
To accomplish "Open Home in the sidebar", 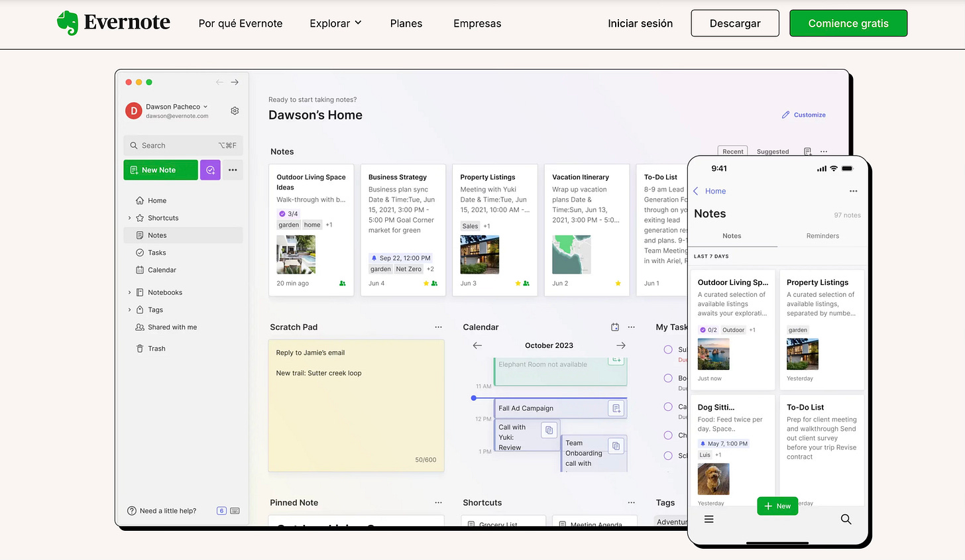I will coord(157,201).
